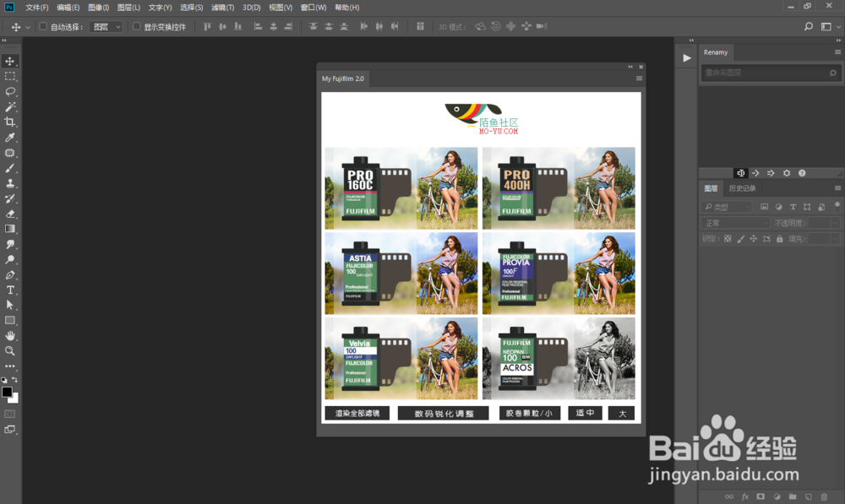Screen dimensions: 845x504
Task: Select the Gradient tool
Action: click(x=9, y=229)
